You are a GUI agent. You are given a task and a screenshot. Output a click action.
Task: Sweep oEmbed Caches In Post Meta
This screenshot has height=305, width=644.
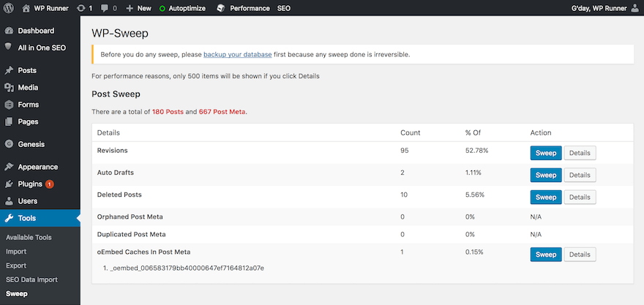click(546, 255)
